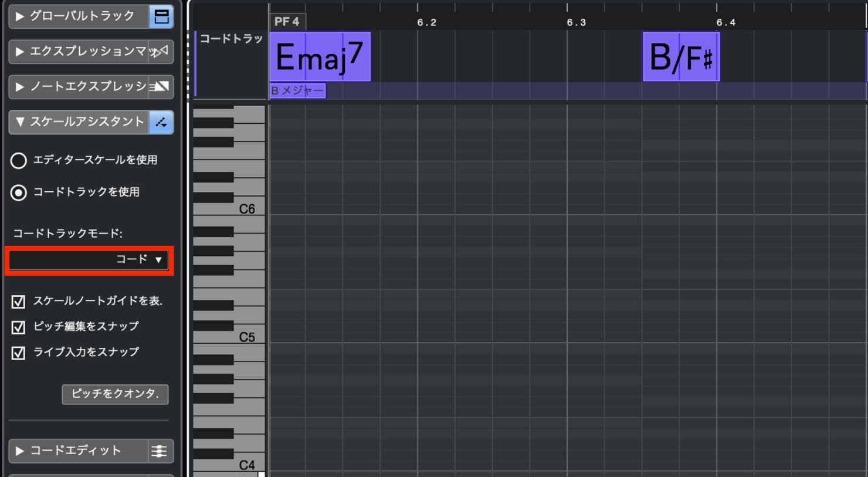868x477 pixels.
Task: Click the Note Expression section icon
Action: pos(161,87)
